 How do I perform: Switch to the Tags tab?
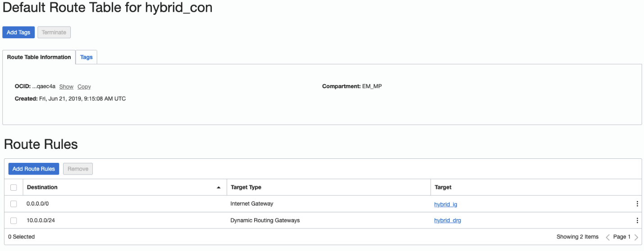(86, 57)
